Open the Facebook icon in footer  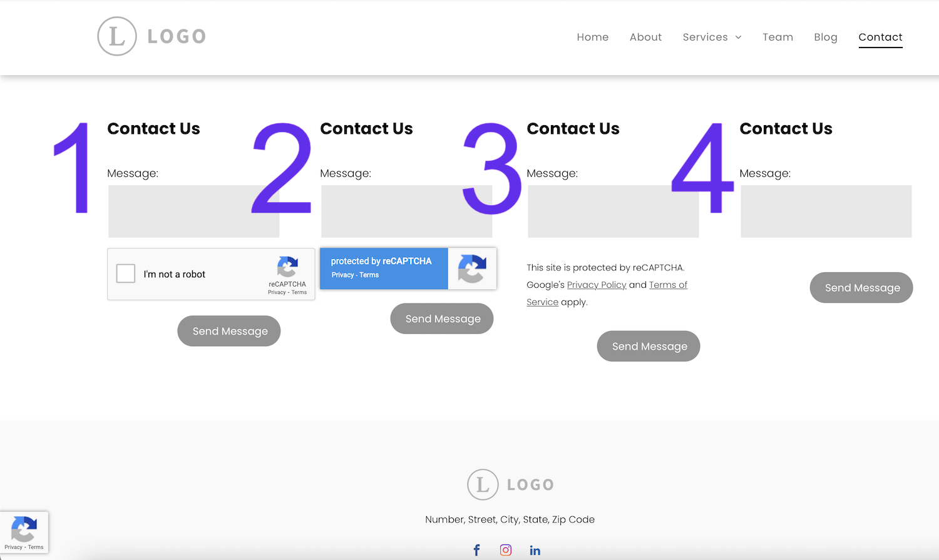476,550
